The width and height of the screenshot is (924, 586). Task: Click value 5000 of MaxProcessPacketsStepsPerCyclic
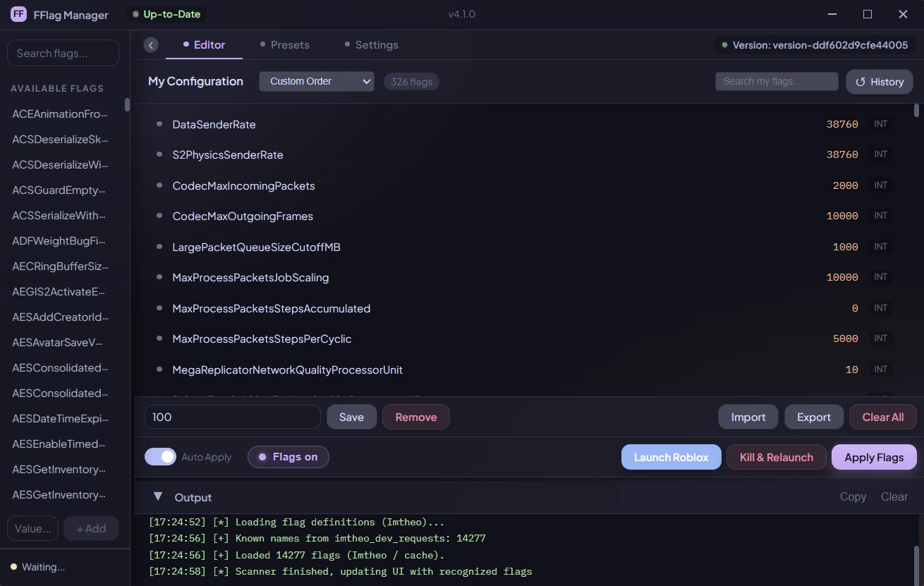point(845,338)
